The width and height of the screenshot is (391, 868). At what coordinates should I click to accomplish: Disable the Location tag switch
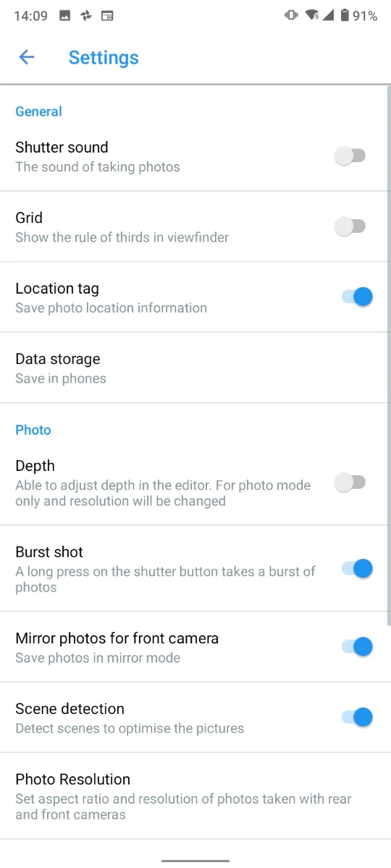pos(357,297)
